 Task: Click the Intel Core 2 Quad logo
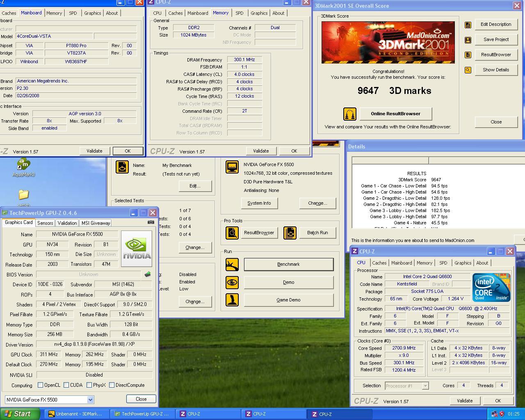click(491, 288)
